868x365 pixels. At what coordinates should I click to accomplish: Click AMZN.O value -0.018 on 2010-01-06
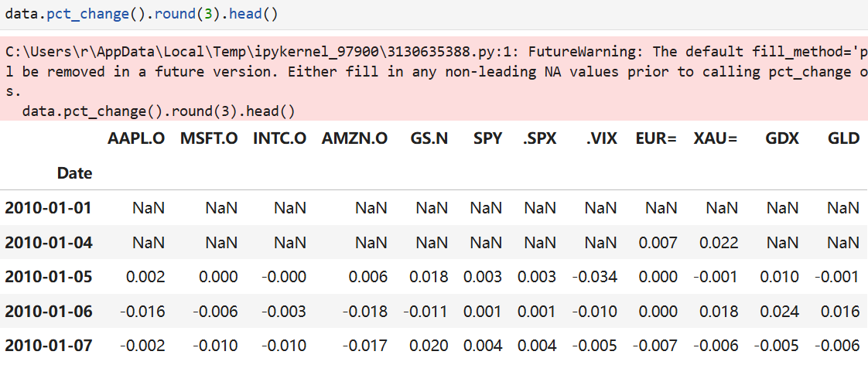(x=365, y=312)
